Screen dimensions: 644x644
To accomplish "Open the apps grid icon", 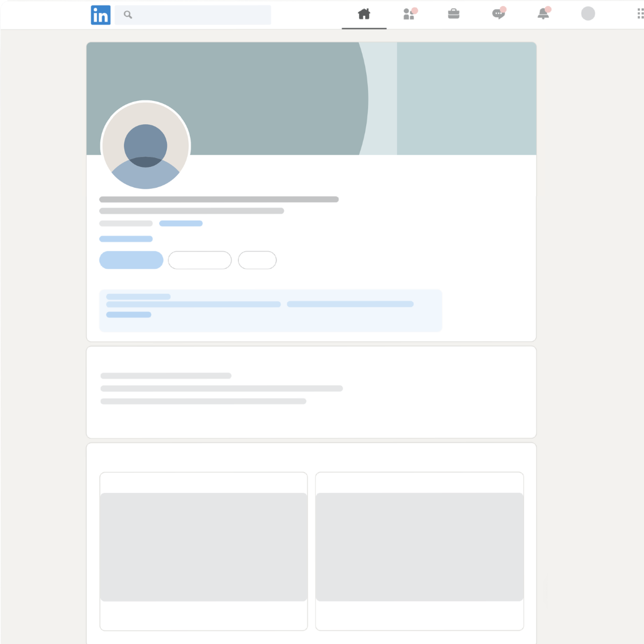I will coord(640,13).
